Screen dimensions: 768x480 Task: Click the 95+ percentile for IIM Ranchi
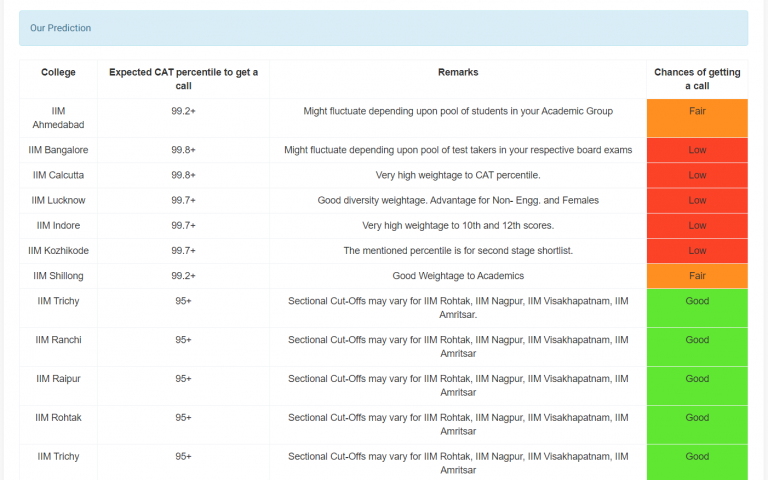[x=183, y=340]
